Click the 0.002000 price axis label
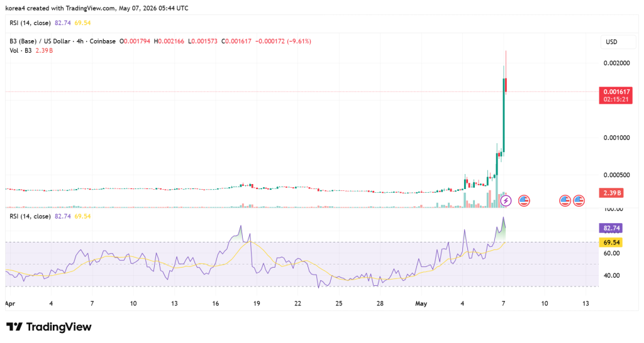Viewport: 644px width, 343px height. (616, 63)
